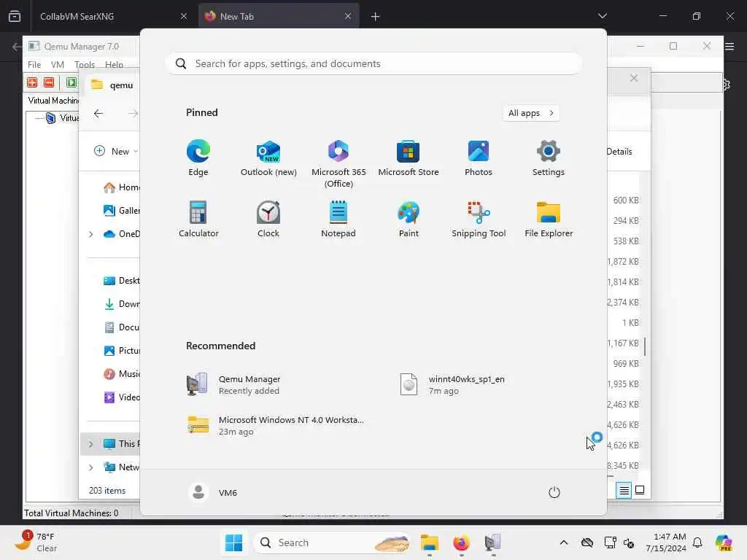Screen dimensions: 747x560
Task: Click the taskbar Search box
Action: [333, 542]
